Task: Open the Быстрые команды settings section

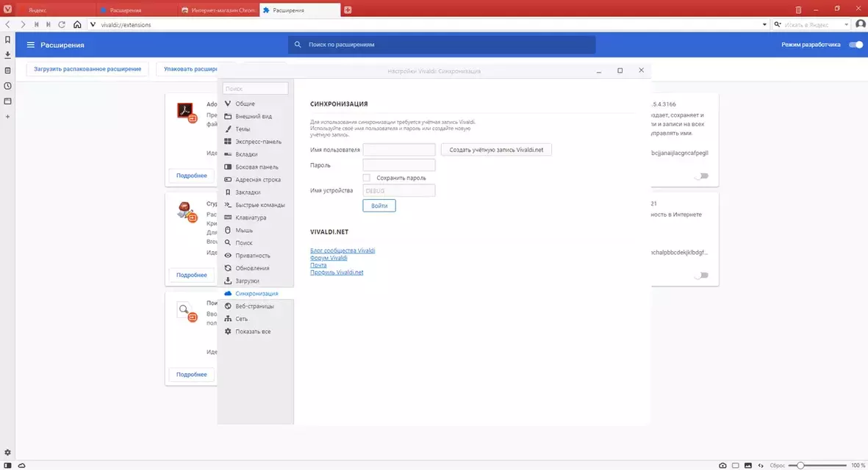Action: click(256, 205)
